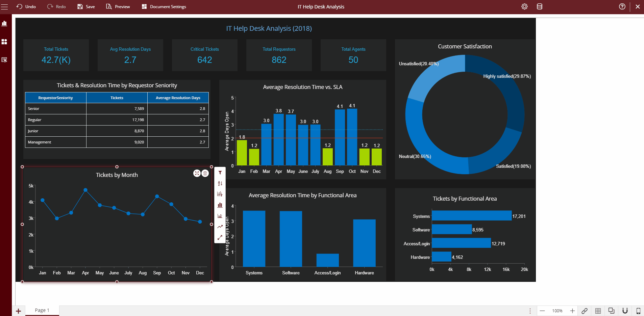Open Document Settings

point(164,6)
